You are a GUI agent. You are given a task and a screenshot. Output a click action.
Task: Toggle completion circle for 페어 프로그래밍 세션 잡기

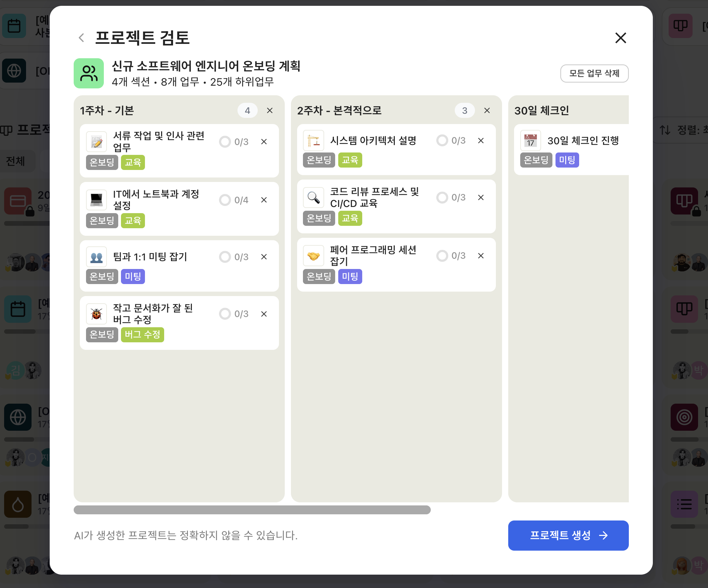click(x=442, y=256)
